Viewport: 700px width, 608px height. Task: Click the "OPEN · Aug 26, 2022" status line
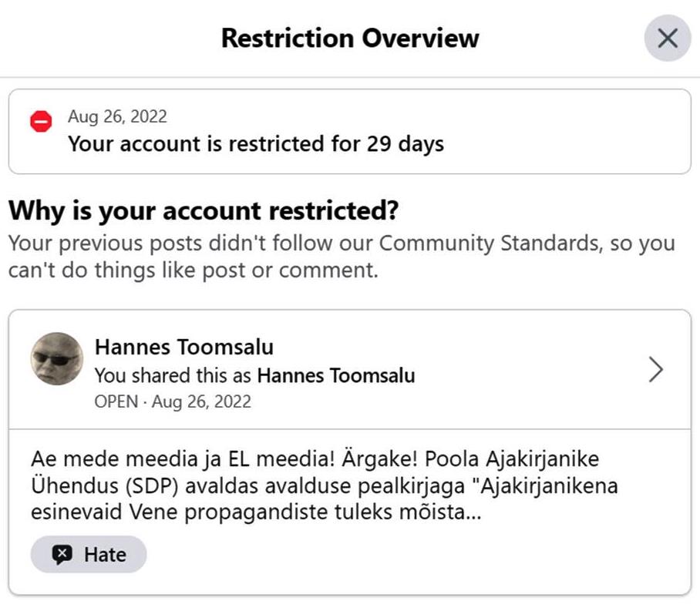[173, 401]
